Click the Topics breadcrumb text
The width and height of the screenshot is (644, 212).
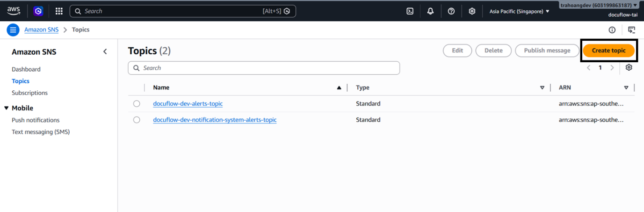[x=80, y=29]
